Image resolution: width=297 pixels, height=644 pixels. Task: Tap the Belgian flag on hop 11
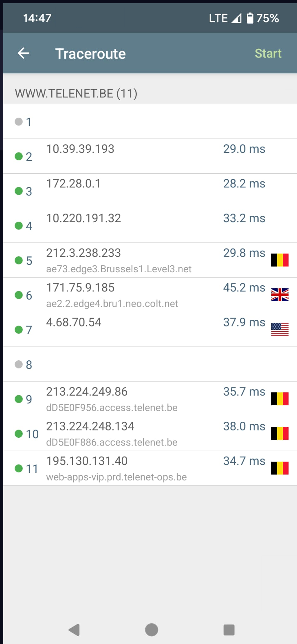pyautogui.click(x=280, y=468)
